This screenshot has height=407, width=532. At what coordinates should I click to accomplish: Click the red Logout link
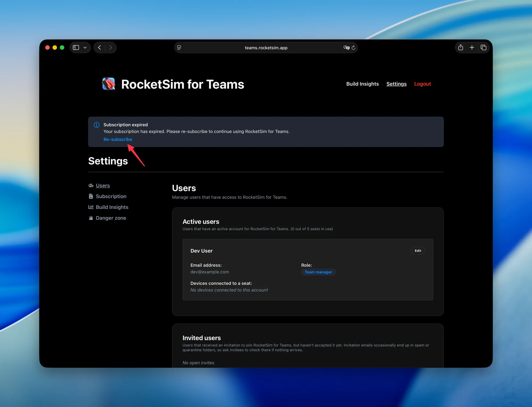tap(422, 84)
